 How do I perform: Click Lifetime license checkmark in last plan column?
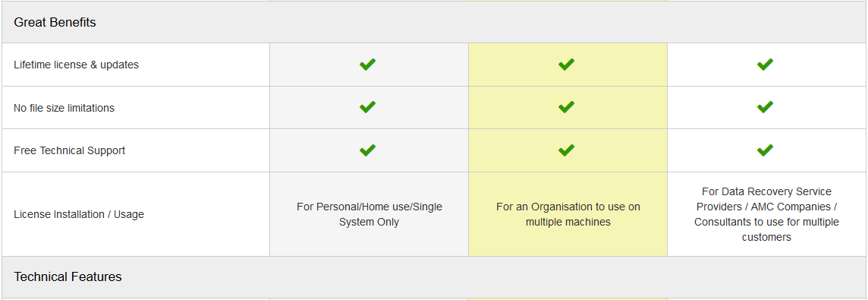tap(765, 65)
